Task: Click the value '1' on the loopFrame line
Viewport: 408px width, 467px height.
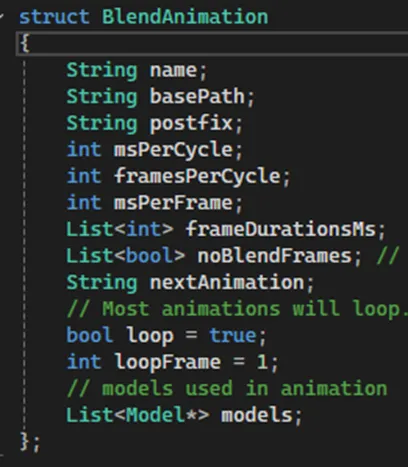Action: 263,362
